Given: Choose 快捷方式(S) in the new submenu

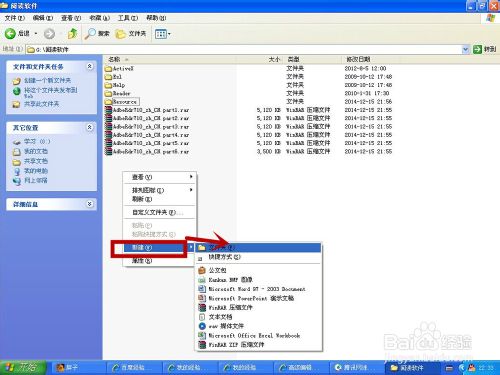Looking at the screenshot, I should tap(258, 257).
